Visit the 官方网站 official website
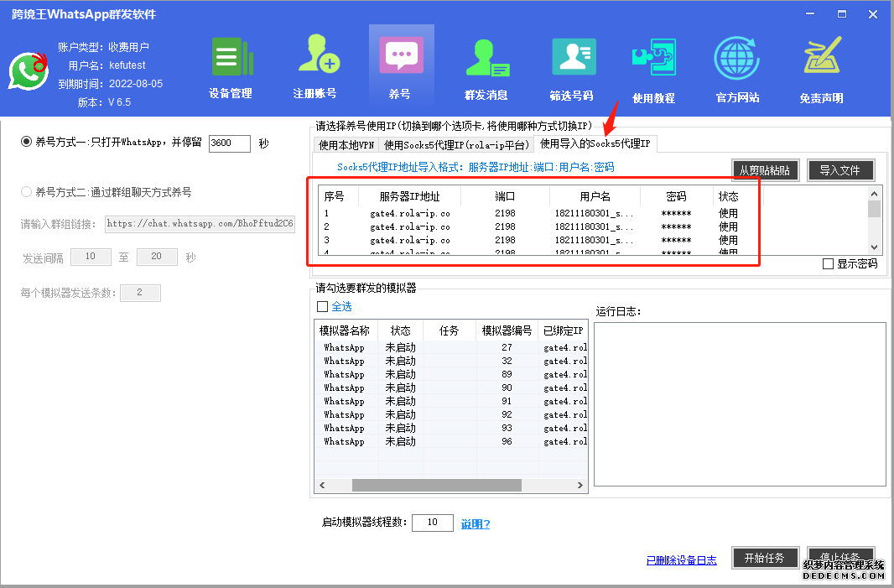 (736, 67)
